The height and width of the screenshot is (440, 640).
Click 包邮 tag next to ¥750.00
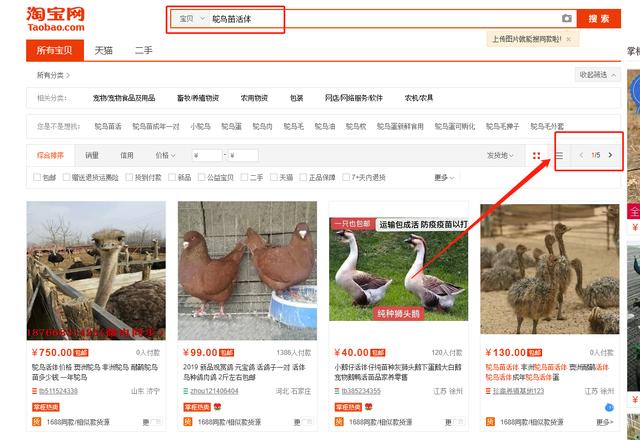(x=81, y=353)
